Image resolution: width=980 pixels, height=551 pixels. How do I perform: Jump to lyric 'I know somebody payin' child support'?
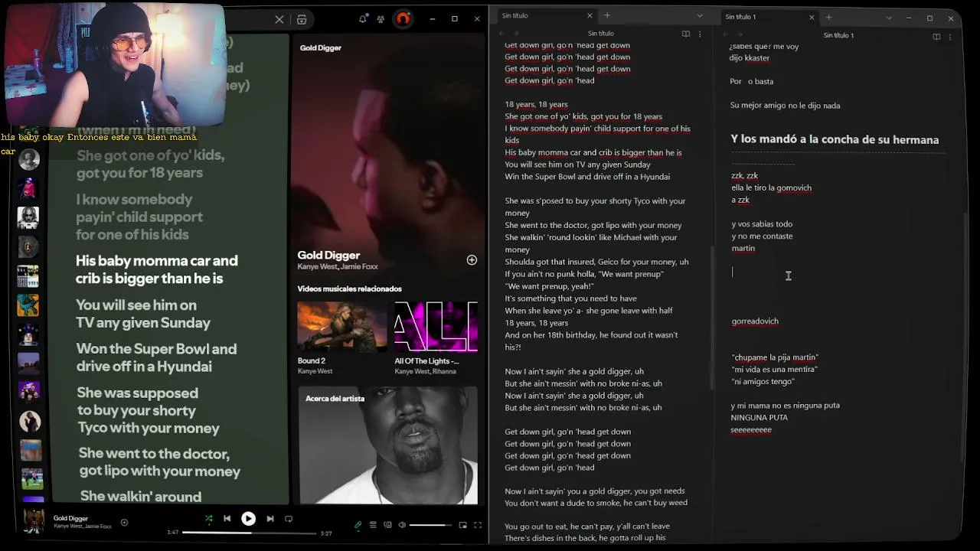pos(139,217)
